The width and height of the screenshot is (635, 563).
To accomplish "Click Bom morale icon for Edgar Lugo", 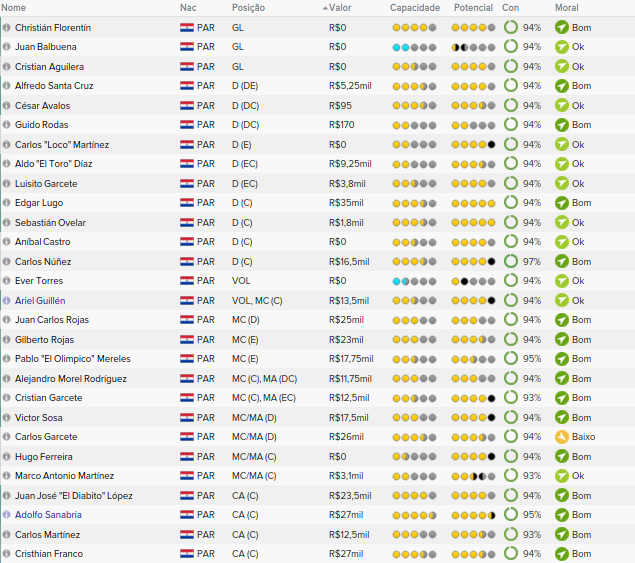I will (x=562, y=203).
